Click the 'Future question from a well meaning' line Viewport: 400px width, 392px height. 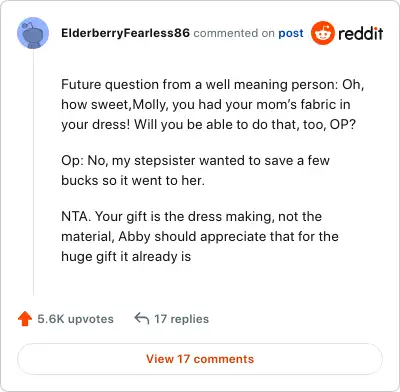pyautogui.click(x=213, y=84)
